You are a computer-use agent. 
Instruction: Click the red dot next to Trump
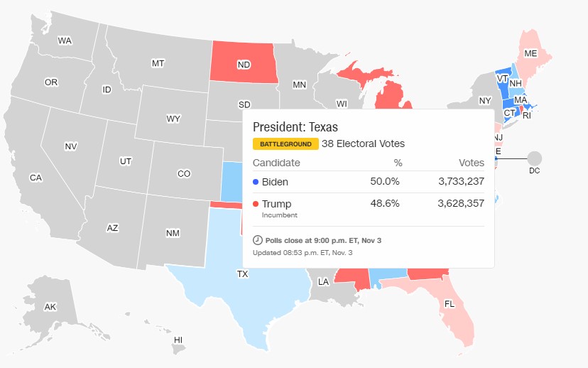point(256,205)
